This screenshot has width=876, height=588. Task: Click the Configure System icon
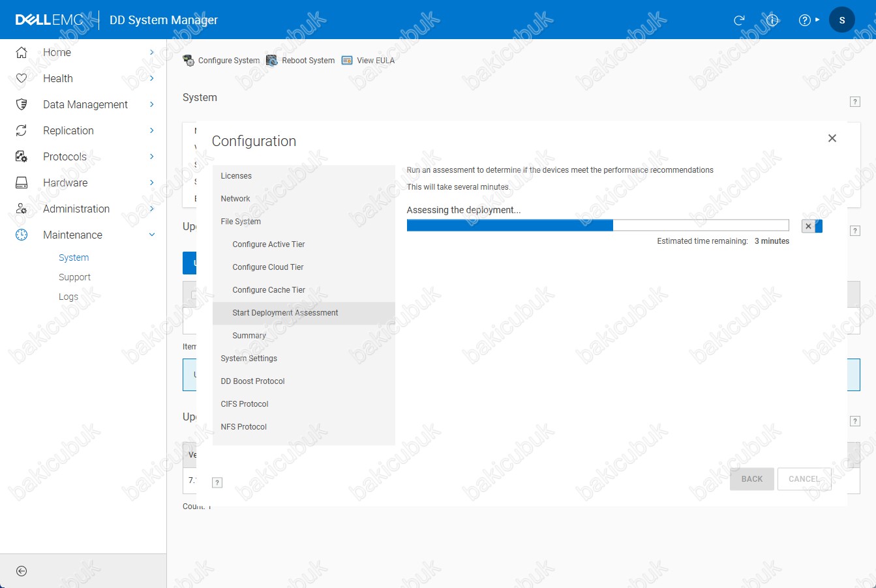tap(189, 61)
